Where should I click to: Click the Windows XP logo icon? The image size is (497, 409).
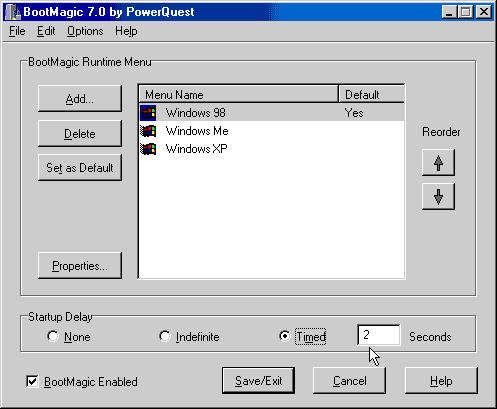[x=148, y=149]
